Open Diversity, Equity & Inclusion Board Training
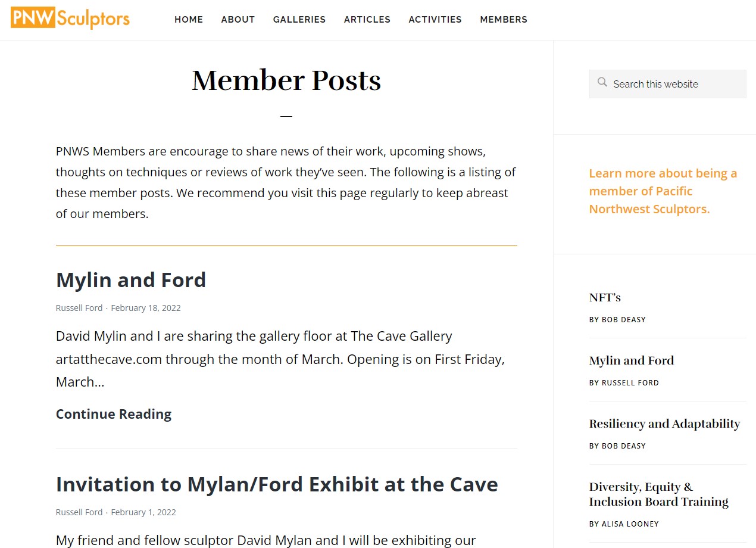Viewport: 756px width, 548px height. click(659, 494)
